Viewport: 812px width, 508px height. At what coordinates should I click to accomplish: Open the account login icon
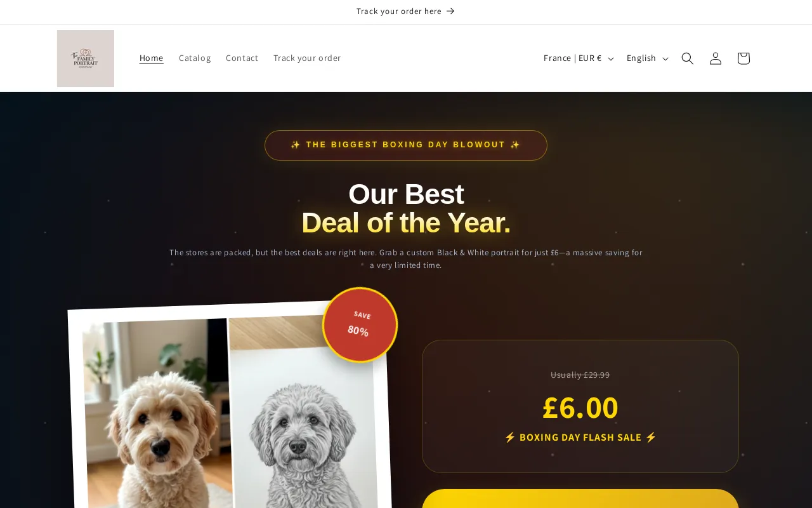click(x=716, y=58)
